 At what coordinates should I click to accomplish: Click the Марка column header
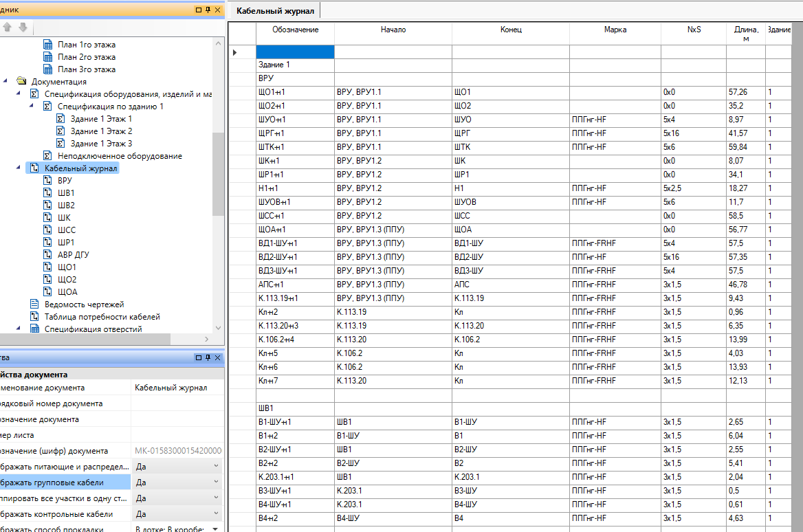point(615,30)
